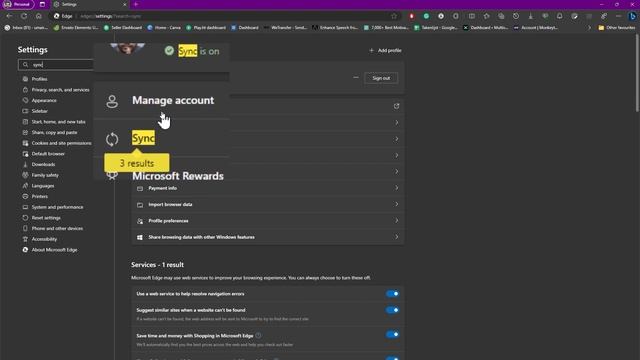Open the Home - Canva bookmark
640x360 pixels.
[x=164, y=28]
